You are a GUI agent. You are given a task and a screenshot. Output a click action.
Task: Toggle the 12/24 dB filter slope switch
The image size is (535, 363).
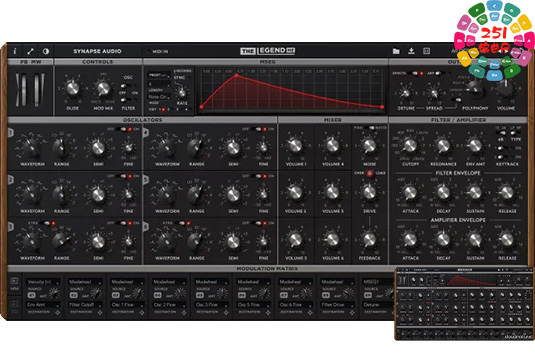point(501,133)
